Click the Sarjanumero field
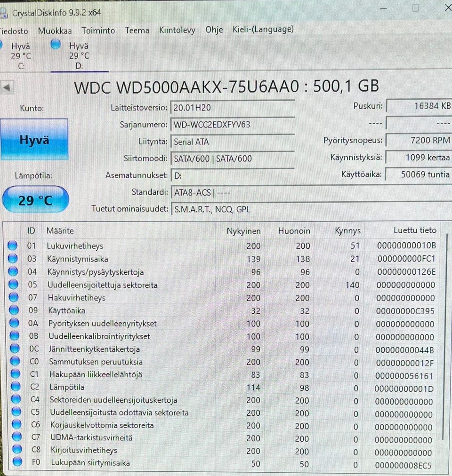The height and width of the screenshot is (476, 452). click(233, 125)
